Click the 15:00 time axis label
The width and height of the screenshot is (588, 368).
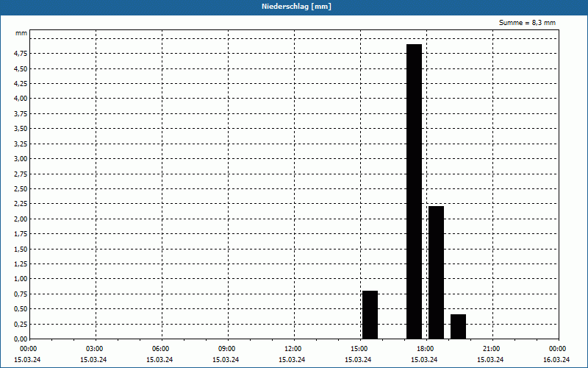click(359, 349)
